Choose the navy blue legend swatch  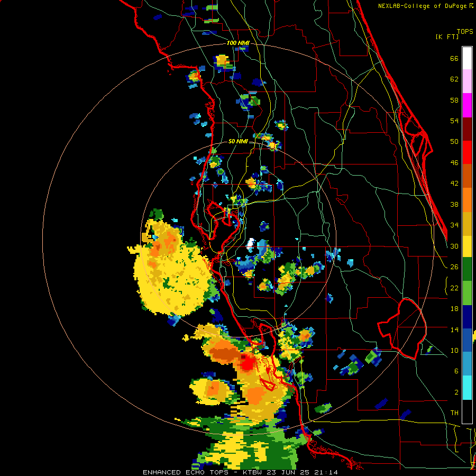point(467,317)
